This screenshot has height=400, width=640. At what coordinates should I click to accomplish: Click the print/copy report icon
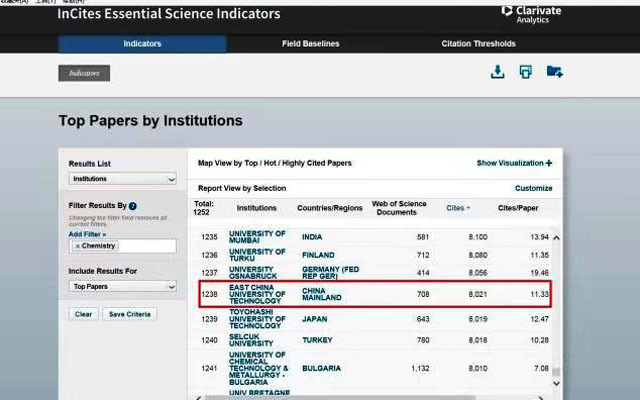click(525, 72)
